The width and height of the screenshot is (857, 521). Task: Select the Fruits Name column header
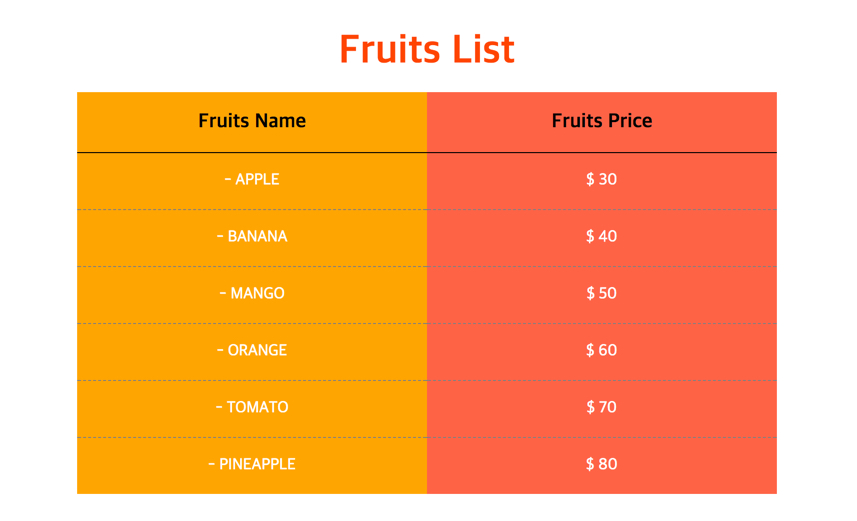point(252,121)
